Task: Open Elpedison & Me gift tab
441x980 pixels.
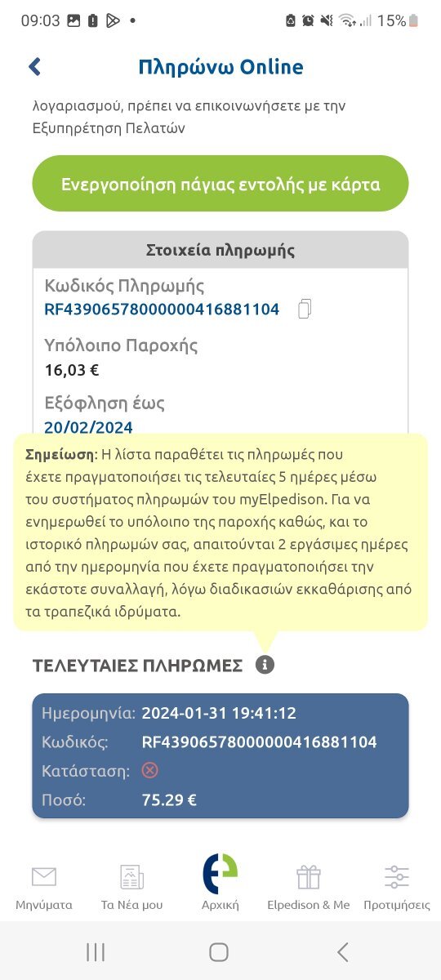Action: (309, 888)
